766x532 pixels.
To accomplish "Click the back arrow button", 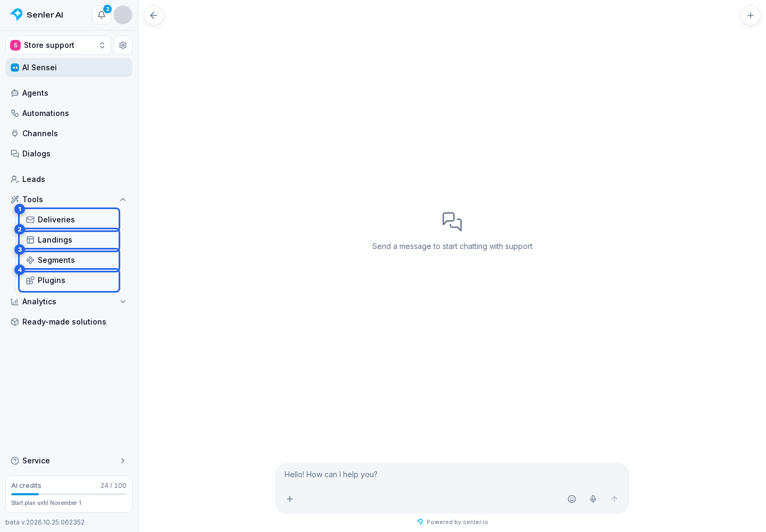I will pos(154,15).
